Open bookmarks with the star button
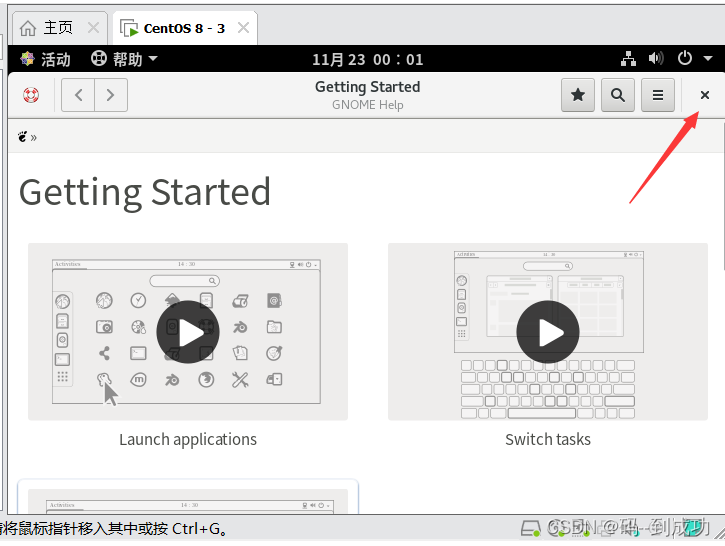 tap(578, 95)
